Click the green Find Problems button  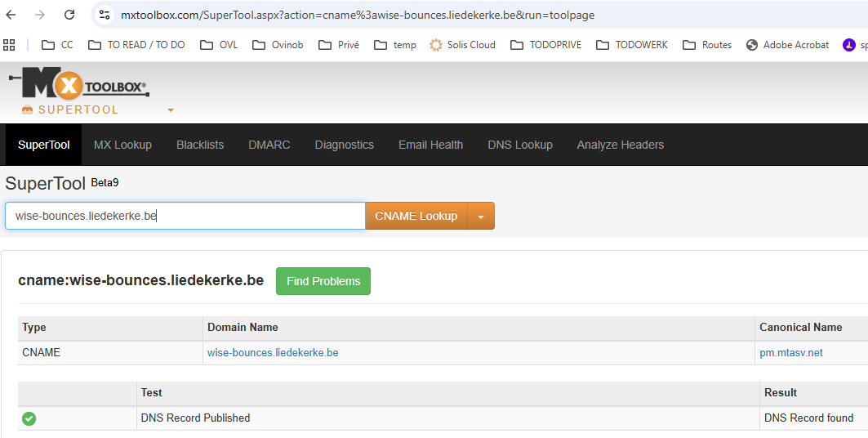323,281
